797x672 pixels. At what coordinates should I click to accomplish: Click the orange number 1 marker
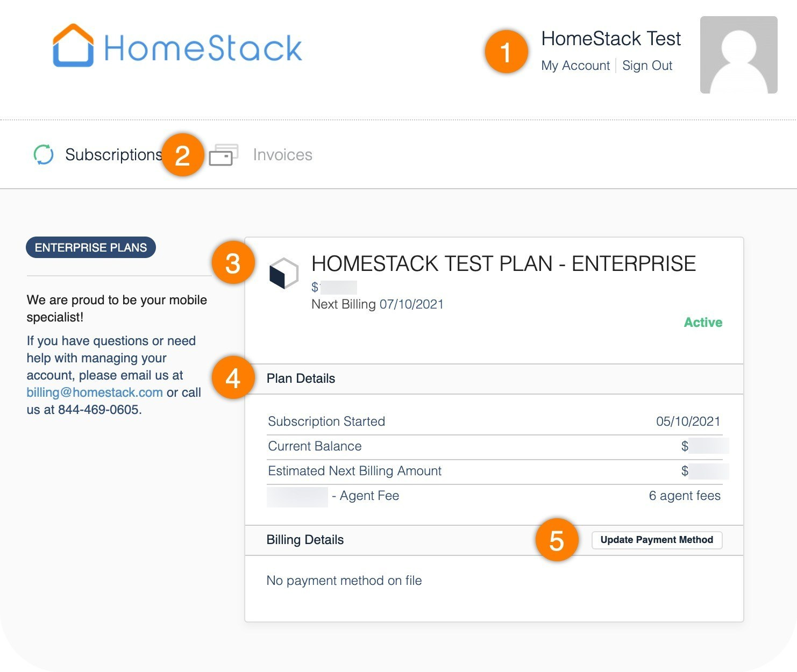click(506, 52)
